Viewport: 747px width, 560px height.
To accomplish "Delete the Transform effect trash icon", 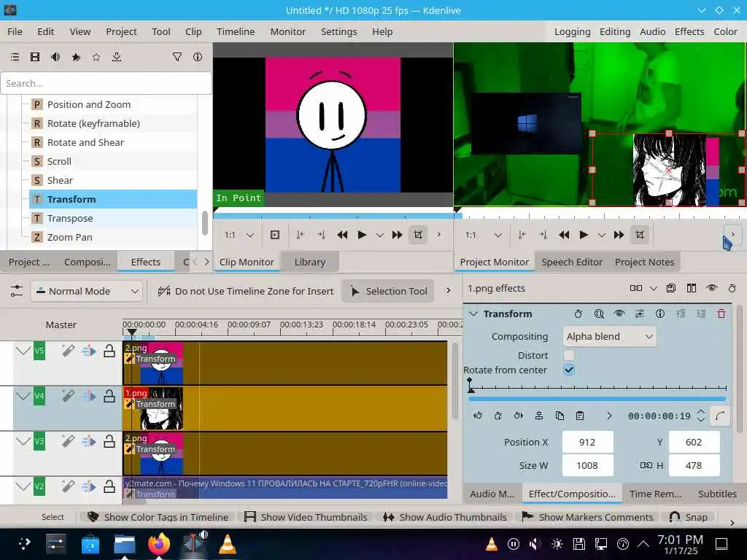I will pyautogui.click(x=721, y=314).
